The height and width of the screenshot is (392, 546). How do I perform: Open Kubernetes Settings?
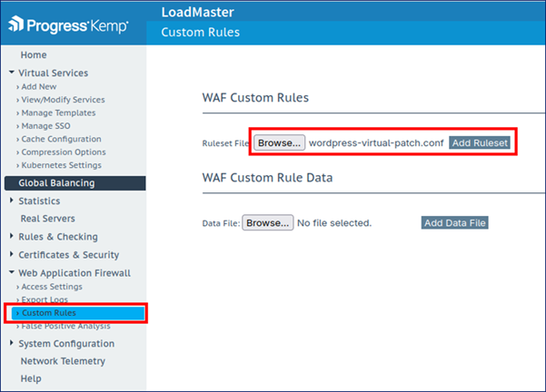pyautogui.click(x=61, y=165)
